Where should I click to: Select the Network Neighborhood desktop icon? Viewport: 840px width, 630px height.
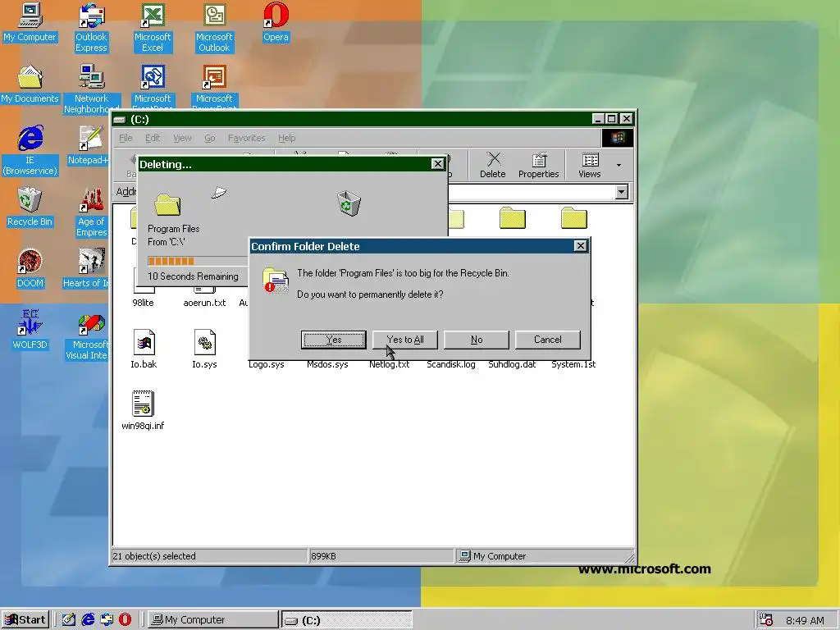91,89
